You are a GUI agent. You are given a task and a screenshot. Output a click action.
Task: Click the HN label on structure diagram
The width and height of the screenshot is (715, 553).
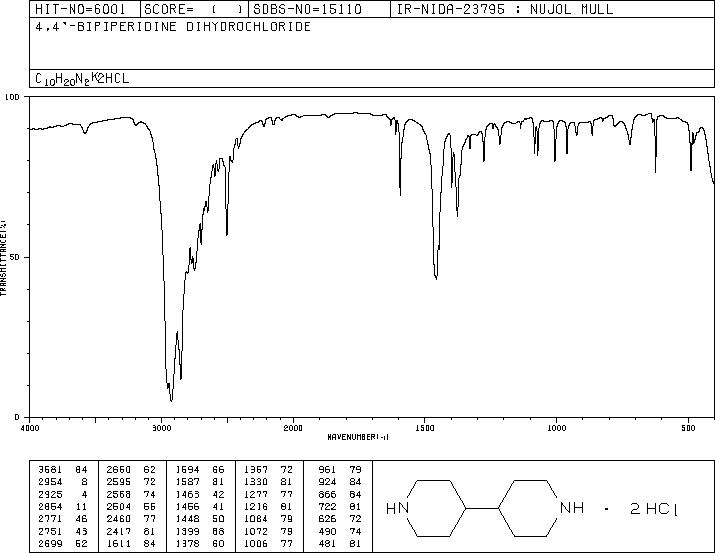coord(398,508)
